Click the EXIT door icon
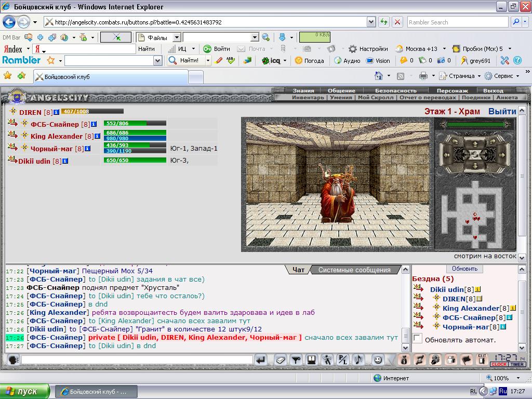 (482, 360)
